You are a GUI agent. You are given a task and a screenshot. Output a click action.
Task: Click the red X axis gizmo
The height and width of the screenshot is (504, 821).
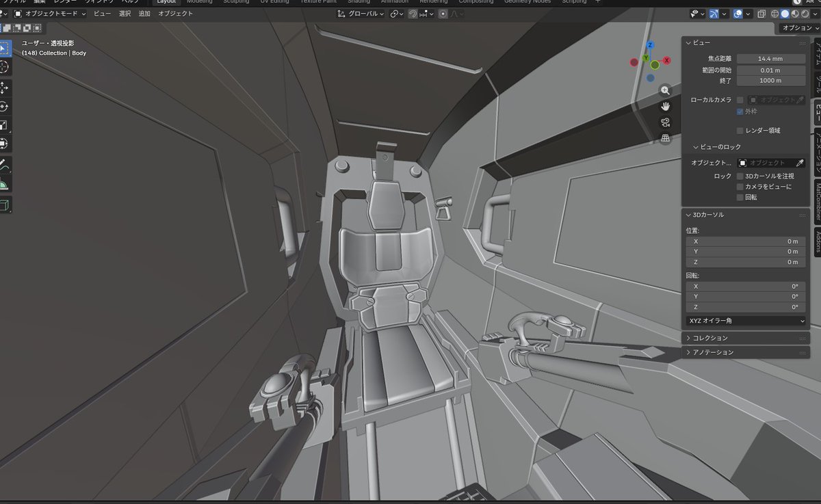point(666,60)
